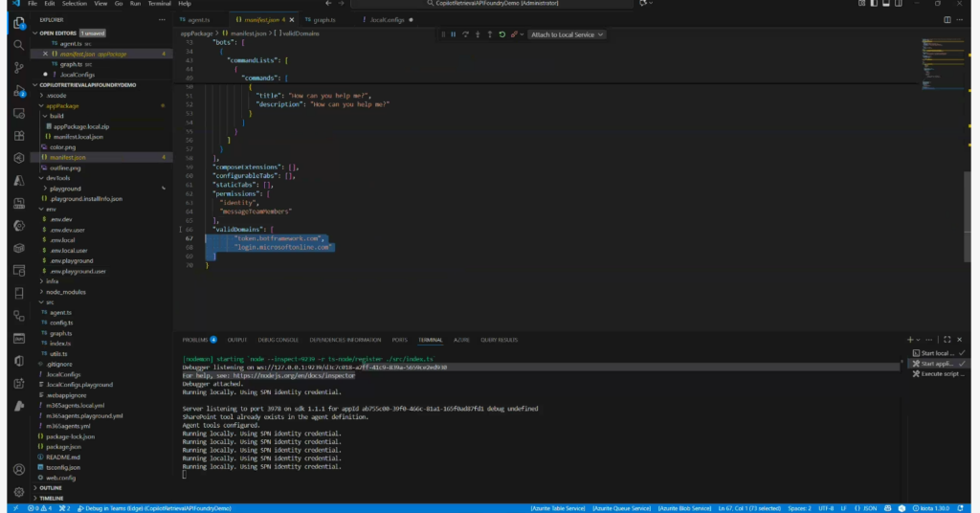The height and width of the screenshot is (513, 980).
Task: Open the Search view in activity bar
Action: [x=19, y=44]
